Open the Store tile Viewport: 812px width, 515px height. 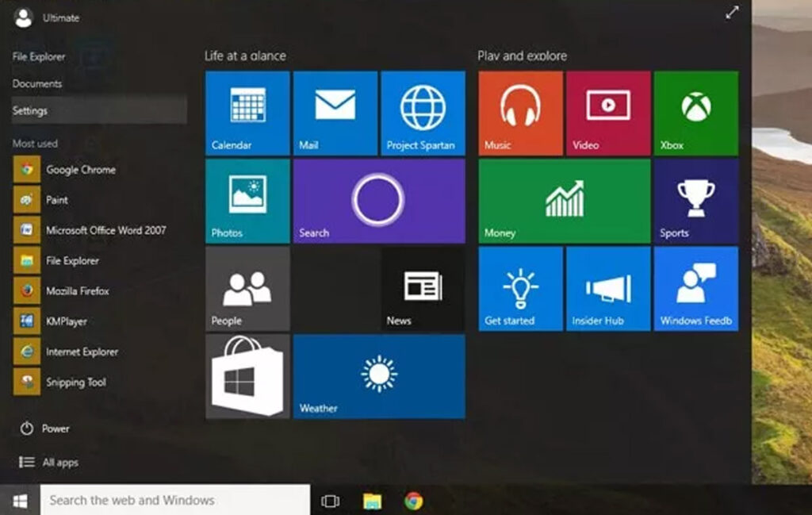(x=246, y=378)
